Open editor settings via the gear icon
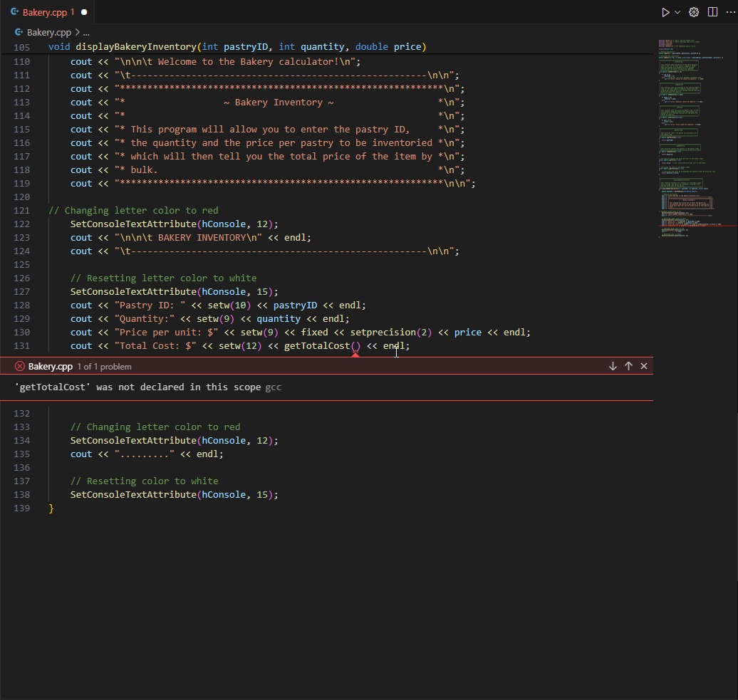This screenshot has height=700, width=738. click(692, 12)
